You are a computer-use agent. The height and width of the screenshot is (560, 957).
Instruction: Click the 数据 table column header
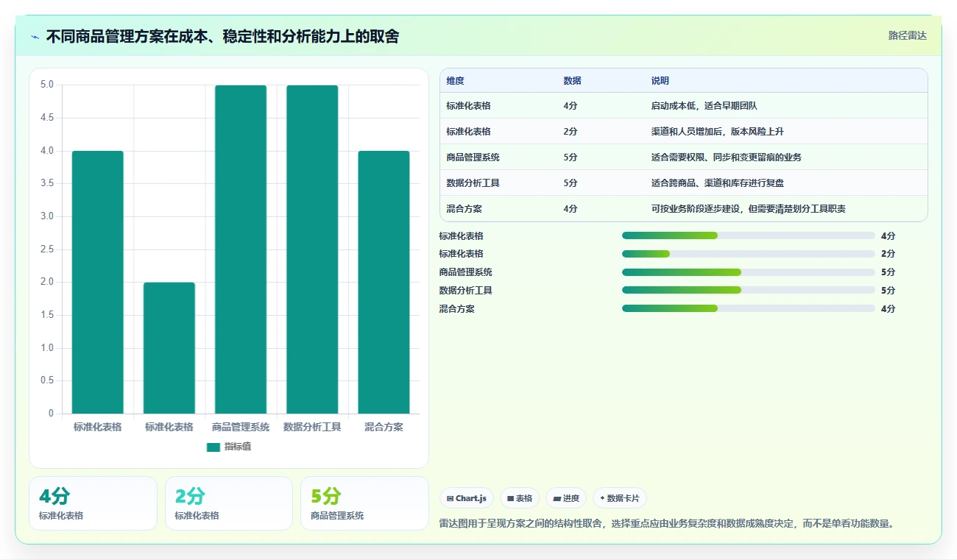(573, 81)
